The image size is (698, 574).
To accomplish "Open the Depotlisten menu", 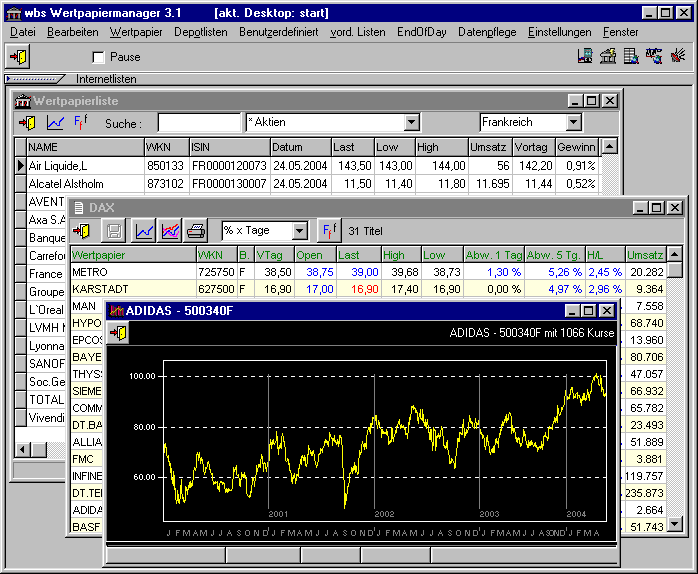I will (200, 32).
